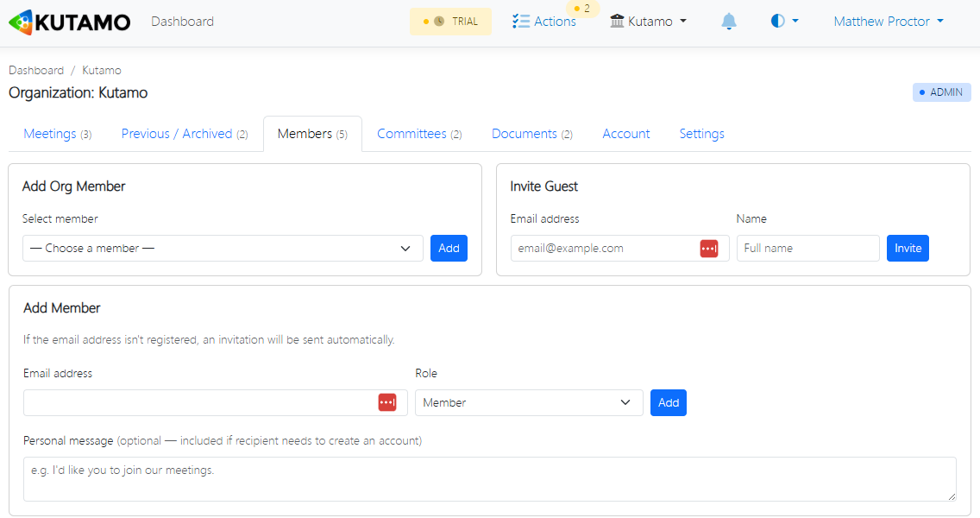The width and height of the screenshot is (980, 518).
Task: Open the Role dropdown showing Member
Action: pyautogui.click(x=529, y=403)
